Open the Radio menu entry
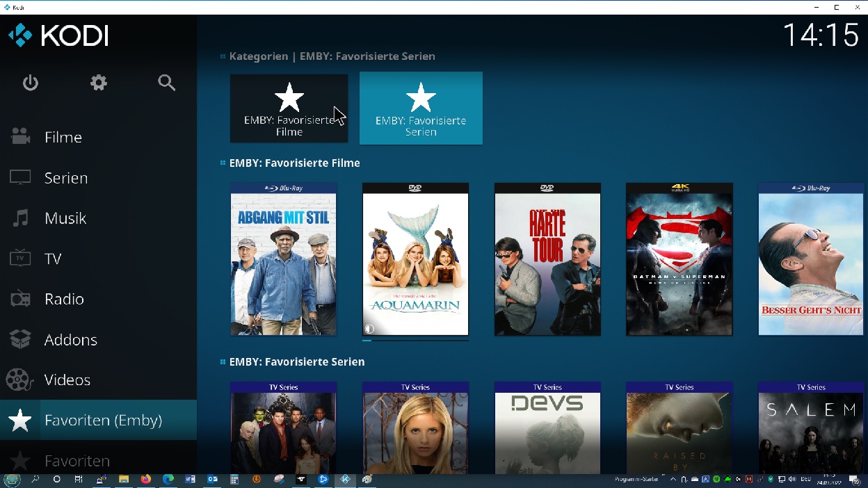The width and height of the screenshot is (868, 488). coord(98,299)
